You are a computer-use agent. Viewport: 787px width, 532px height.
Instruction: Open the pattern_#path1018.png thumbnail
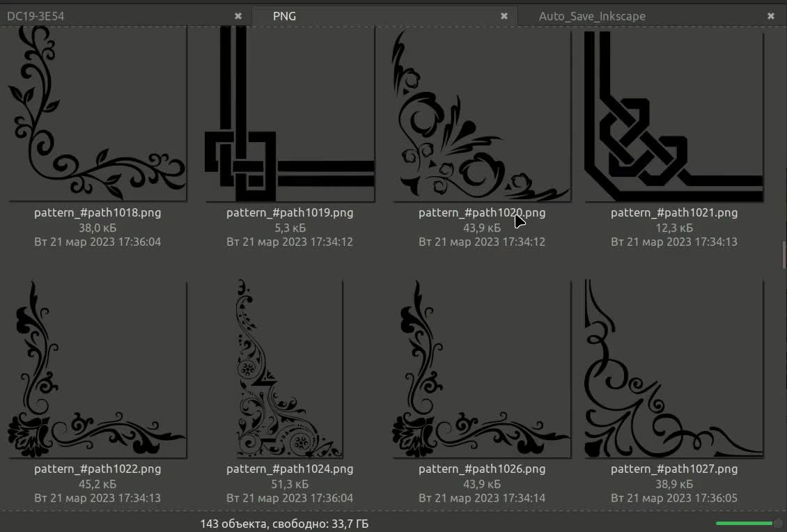[97, 111]
